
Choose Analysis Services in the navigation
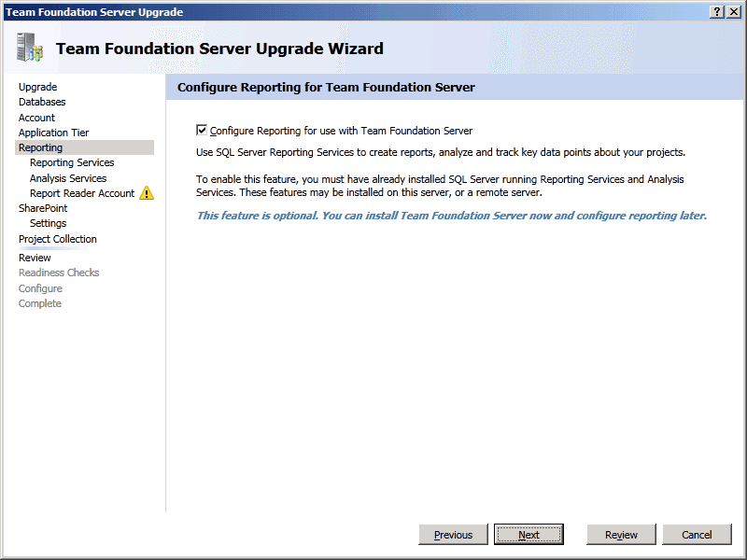[x=68, y=178]
